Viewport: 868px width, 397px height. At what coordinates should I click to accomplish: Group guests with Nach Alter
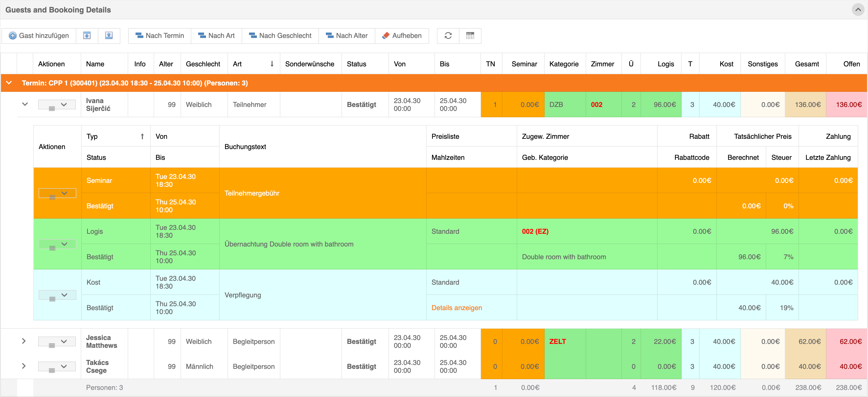(x=347, y=35)
